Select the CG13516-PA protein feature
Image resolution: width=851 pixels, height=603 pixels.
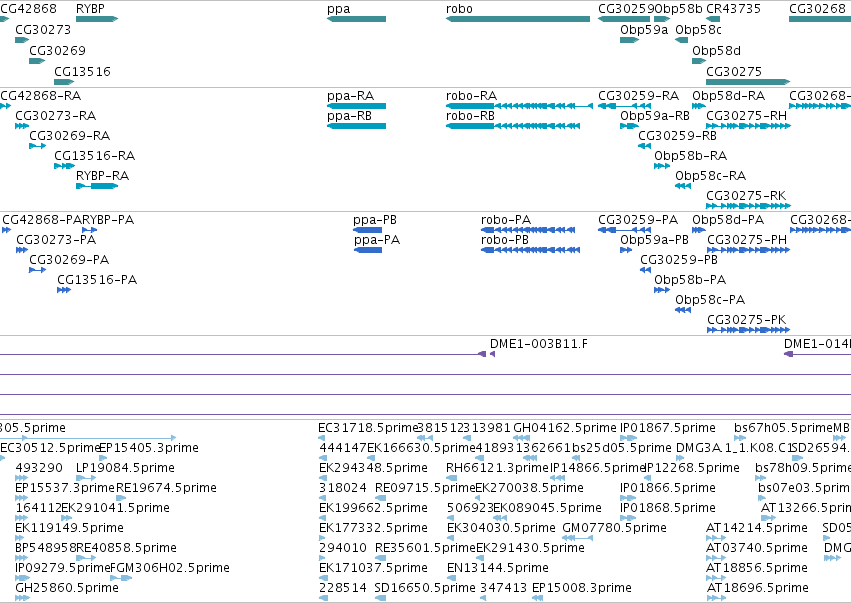pyautogui.click(x=64, y=290)
